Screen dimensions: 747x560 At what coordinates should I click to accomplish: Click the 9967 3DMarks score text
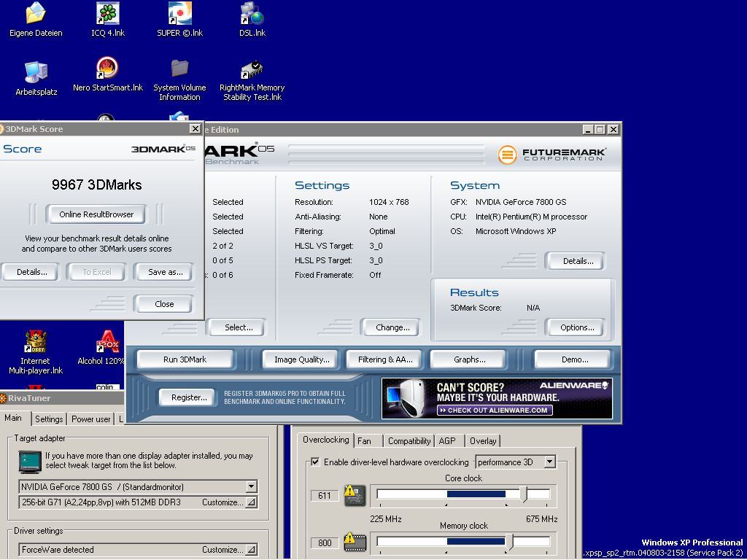point(97,184)
